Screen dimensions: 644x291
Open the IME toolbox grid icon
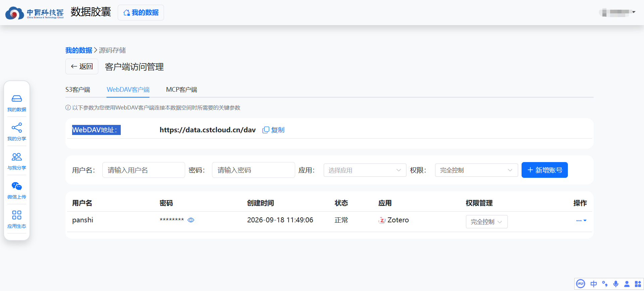pyautogui.click(x=638, y=284)
